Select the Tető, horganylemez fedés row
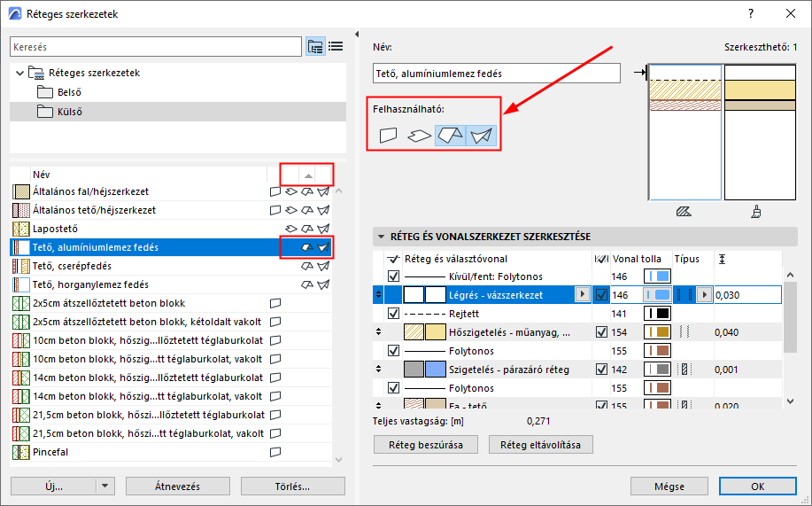The width and height of the screenshot is (812, 506). click(x=171, y=284)
